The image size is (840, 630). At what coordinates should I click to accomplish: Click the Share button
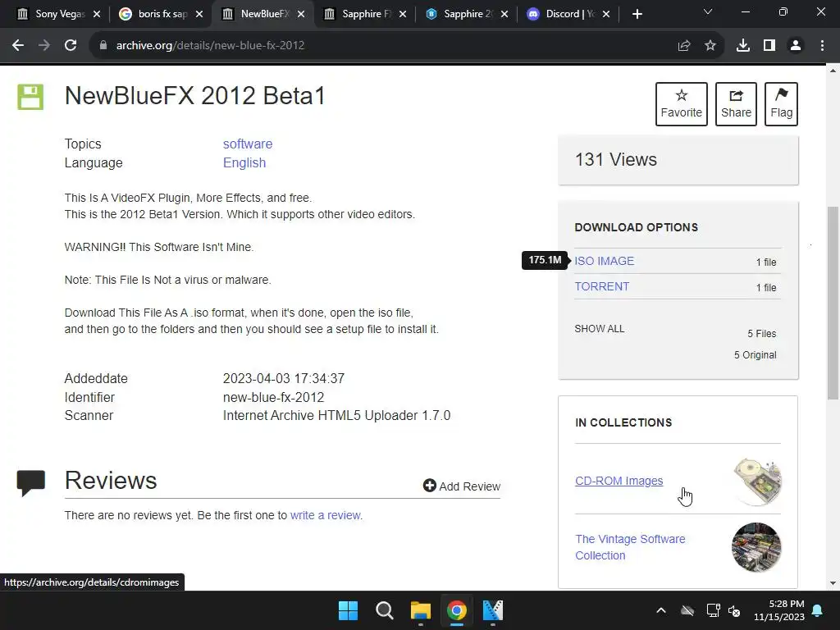[736, 104]
